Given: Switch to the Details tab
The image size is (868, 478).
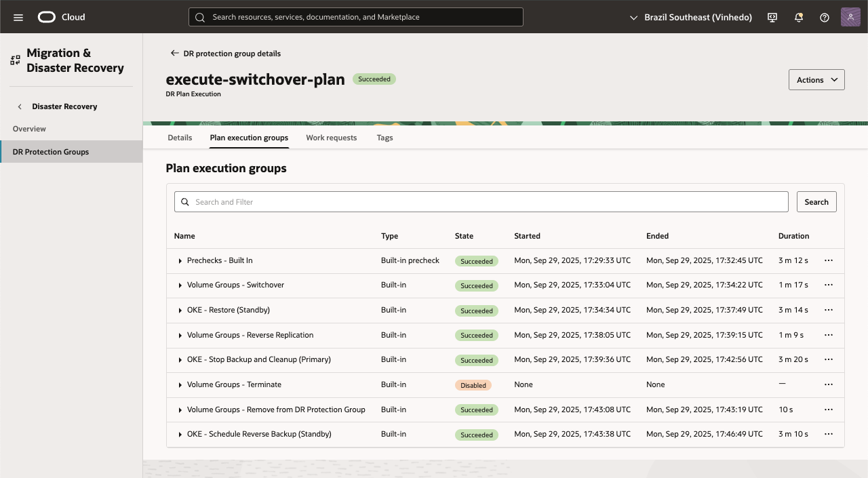Looking at the screenshot, I should pos(180,138).
